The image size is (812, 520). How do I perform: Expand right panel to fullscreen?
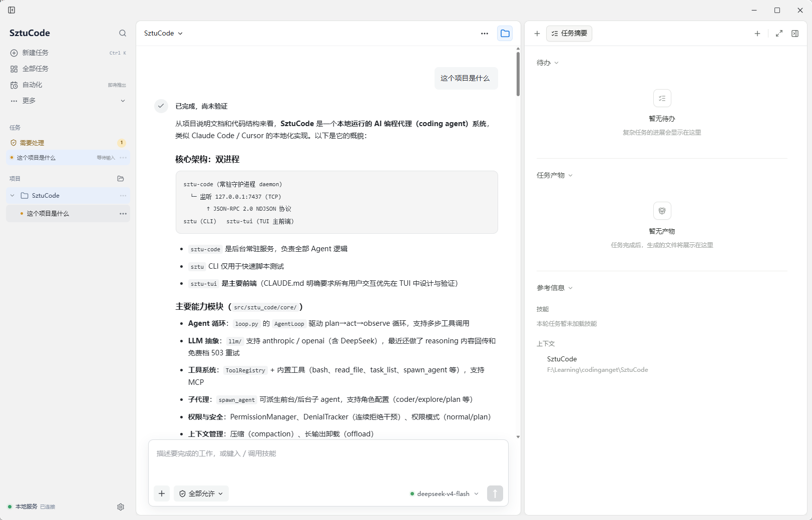click(779, 34)
